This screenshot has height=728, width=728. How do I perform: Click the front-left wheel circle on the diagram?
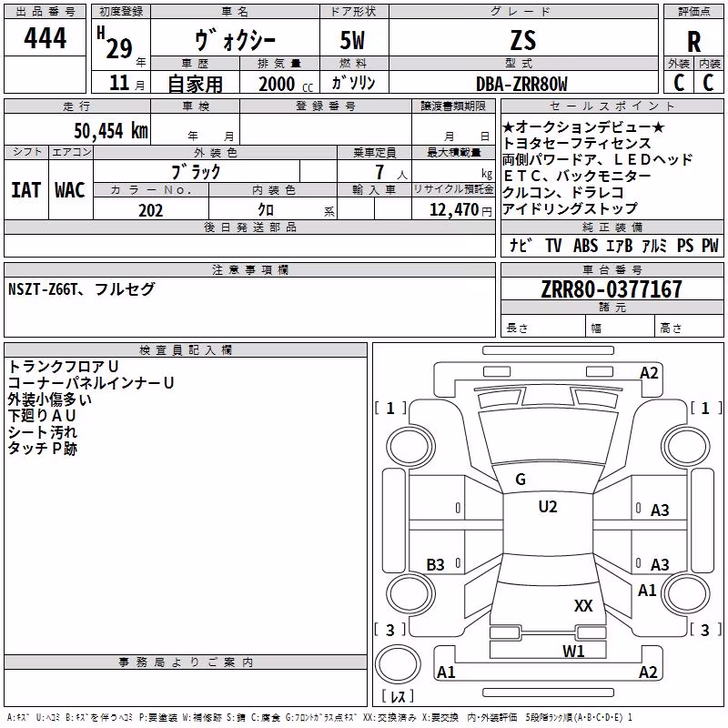coord(410,448)
